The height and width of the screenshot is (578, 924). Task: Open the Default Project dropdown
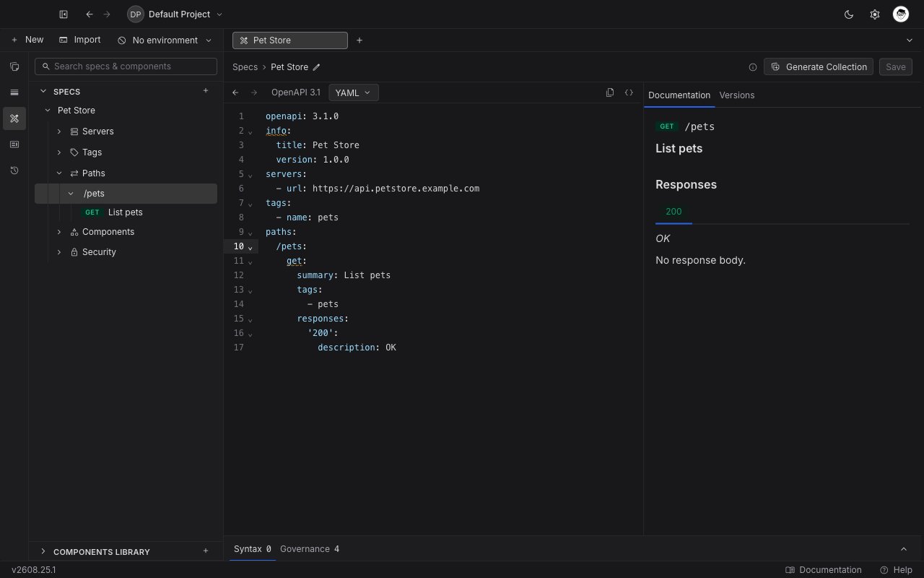pyautogui.click(x=175, y=14)
